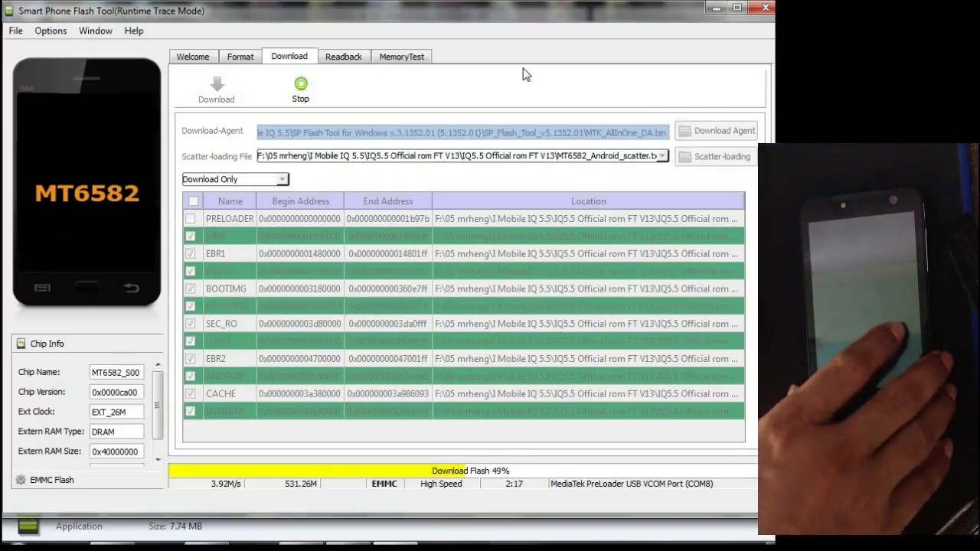Click the phone's back arrow icon

[x=132, y=288]
